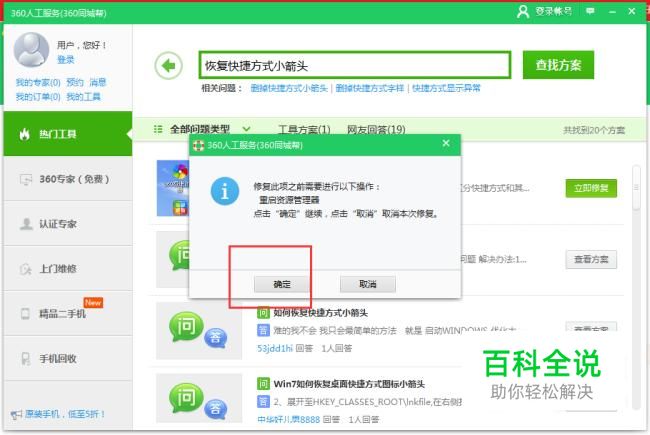Click the user avatar picture
This screenshot has width=650, height=435.
pos(32,50)
